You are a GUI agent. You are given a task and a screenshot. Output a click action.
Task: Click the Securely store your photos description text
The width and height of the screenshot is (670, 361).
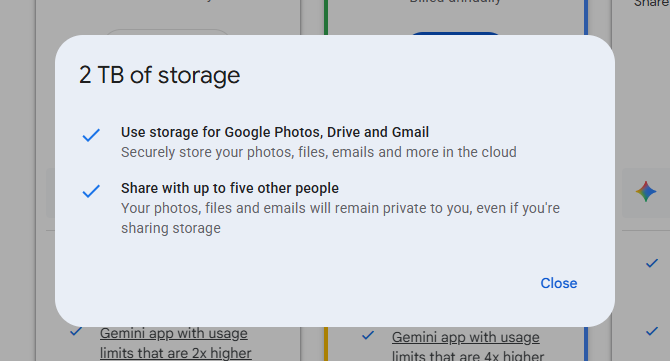tap(319, 152)
